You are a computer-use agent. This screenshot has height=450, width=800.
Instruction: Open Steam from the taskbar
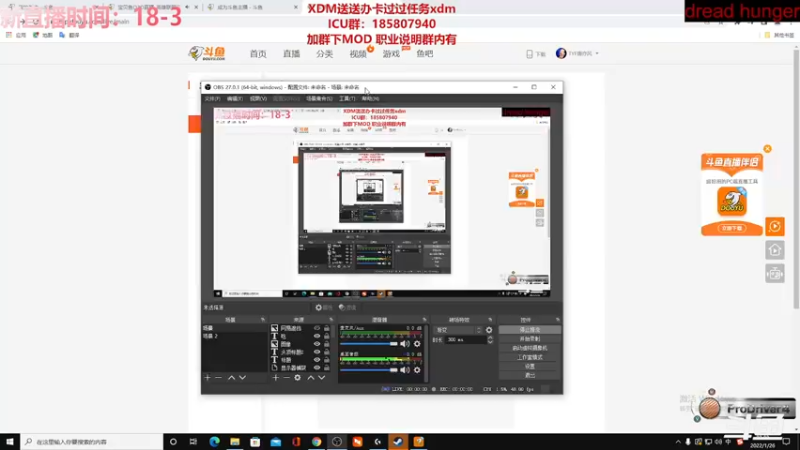[398, 441]
